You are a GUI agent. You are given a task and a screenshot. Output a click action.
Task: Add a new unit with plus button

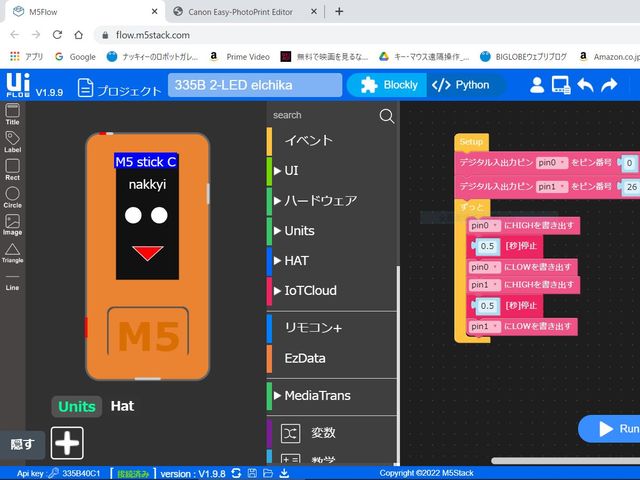coord(67,443)
